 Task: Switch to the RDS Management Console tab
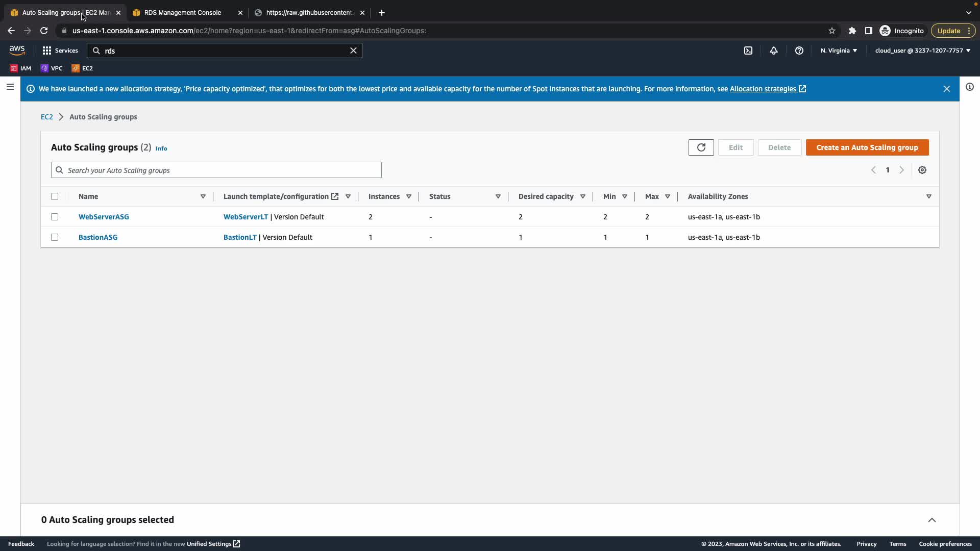coord(183,13)
